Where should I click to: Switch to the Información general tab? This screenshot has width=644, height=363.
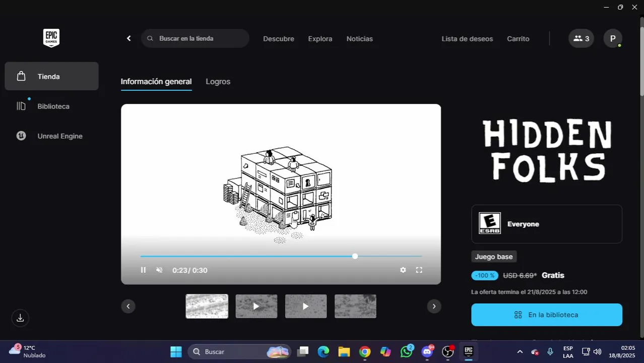click(156, 82)
